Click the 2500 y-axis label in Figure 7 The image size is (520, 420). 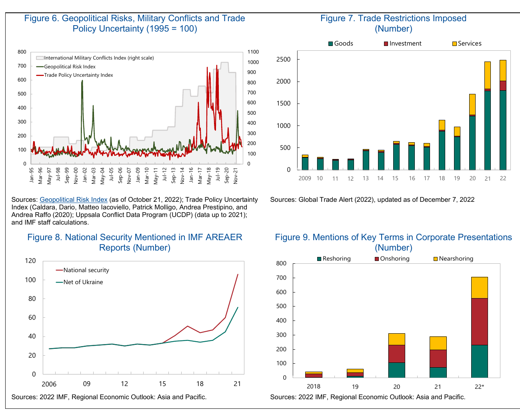tap(284, 60)
